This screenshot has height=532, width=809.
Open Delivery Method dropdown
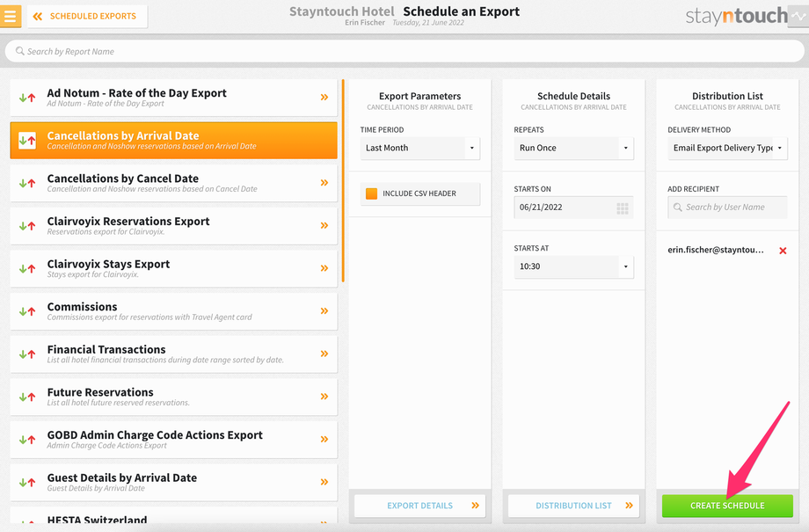pos(727,148)
